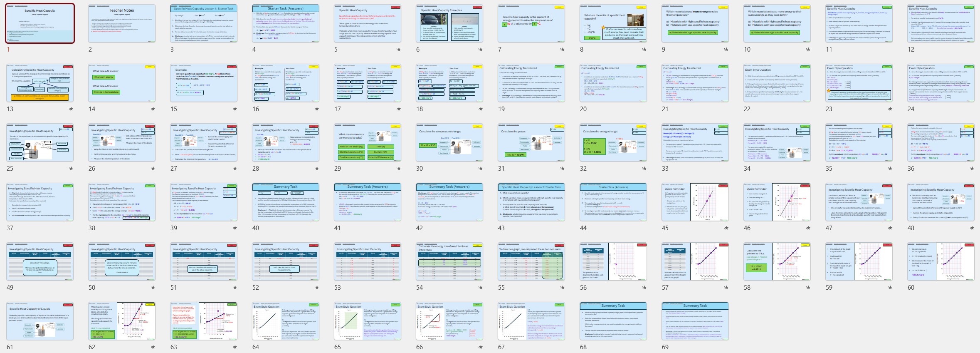980x353 pixels.
Task: Select Starter Task (Answers) slide 4
Action: (286, 23)
